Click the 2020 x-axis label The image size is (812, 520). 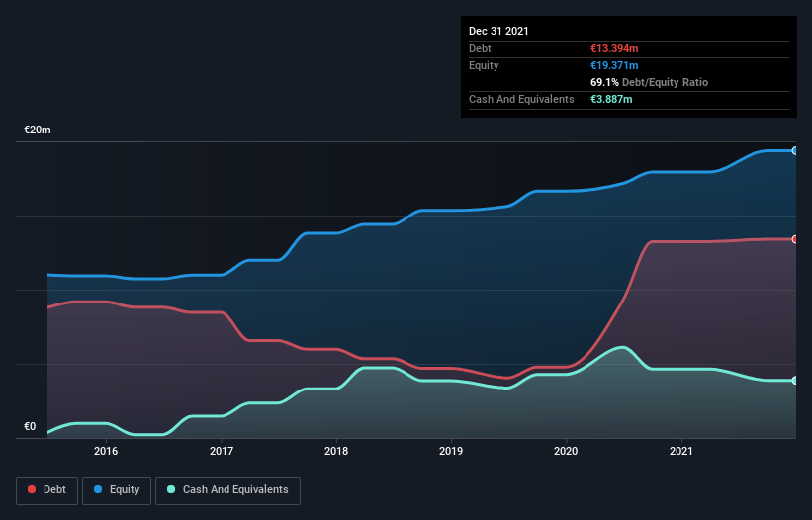pos(566,451)
